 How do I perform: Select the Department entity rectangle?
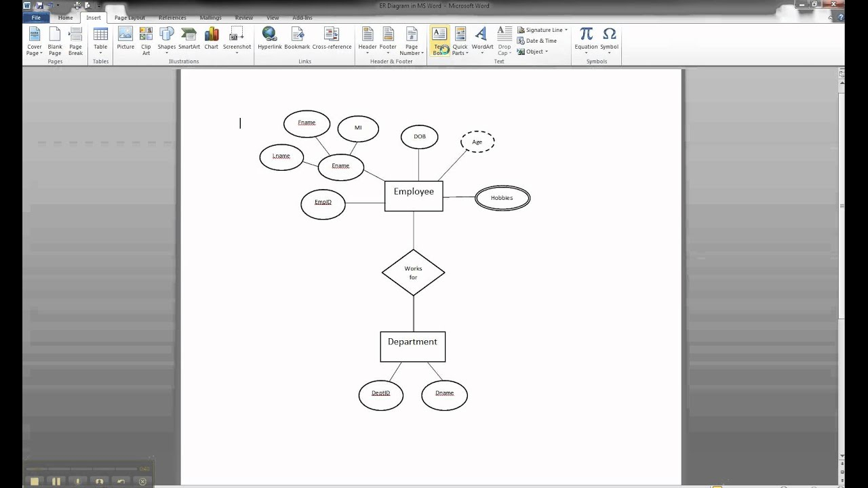pyautogui.click(x=412, y=346)
